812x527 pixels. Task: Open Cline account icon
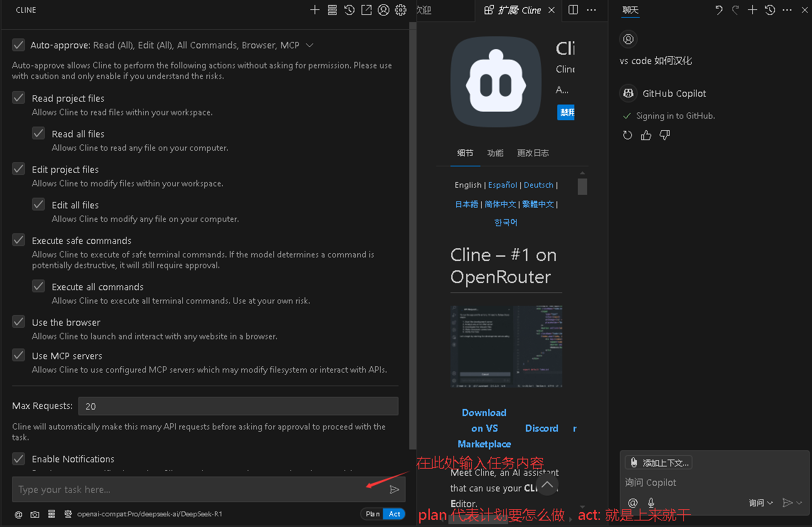tap(383, 10)
